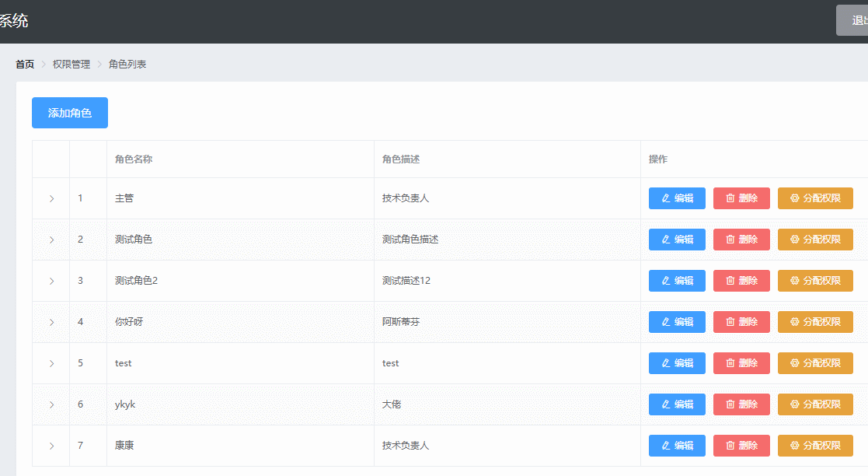Open 分配权限 for ykyk
Image resolution: width=868 pixels, height=476 pixels.
click(x=815, y=404)
